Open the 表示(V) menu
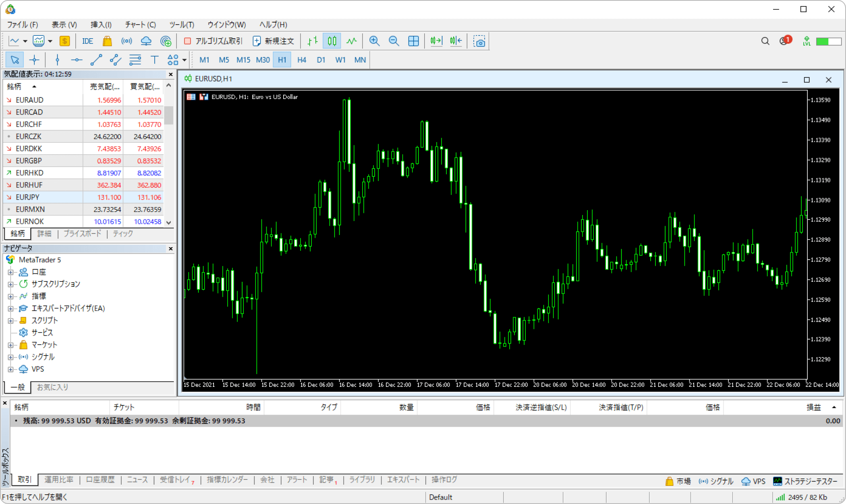 coord(64,25)
